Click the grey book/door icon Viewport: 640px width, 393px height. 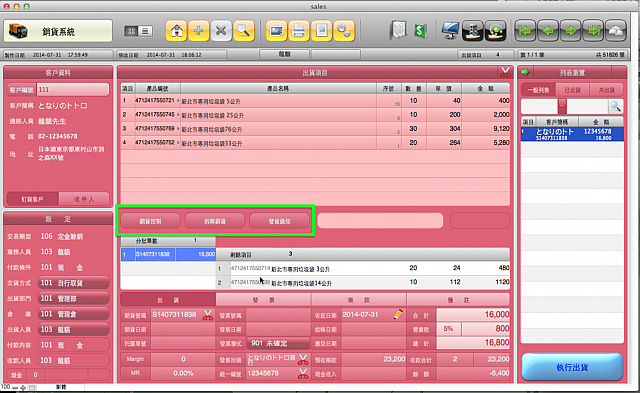click(398, 31)
